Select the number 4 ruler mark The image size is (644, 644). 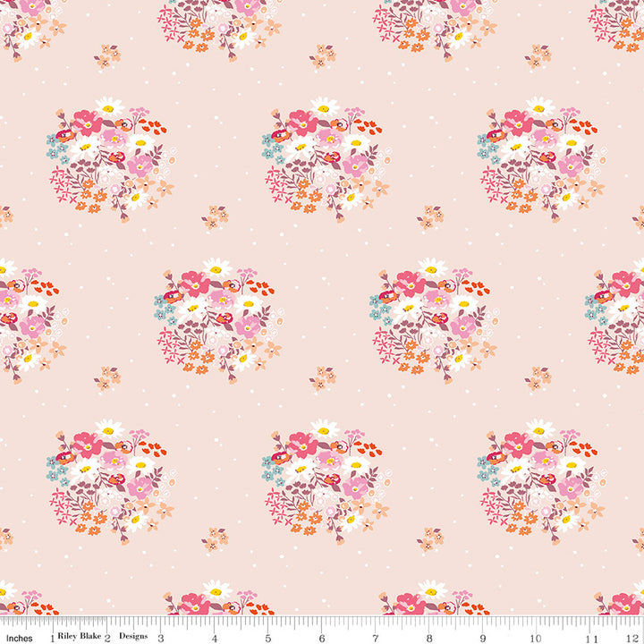coord(214,638)
